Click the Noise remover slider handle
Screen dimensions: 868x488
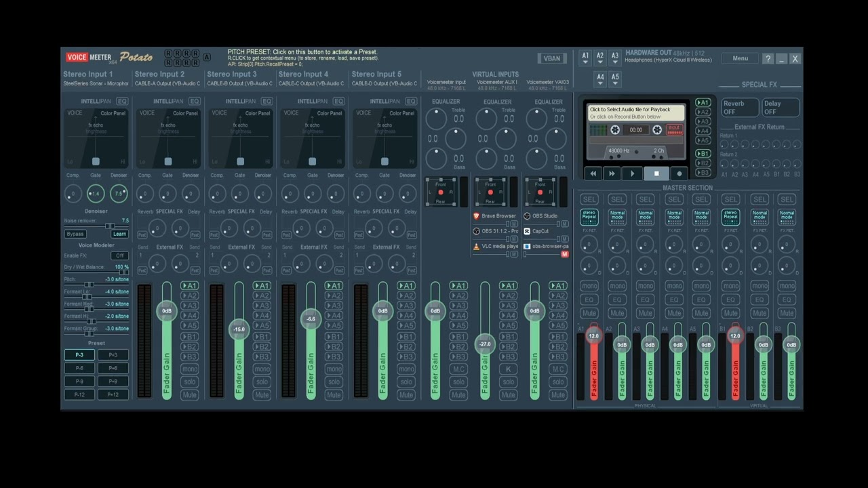click(109, 226)
